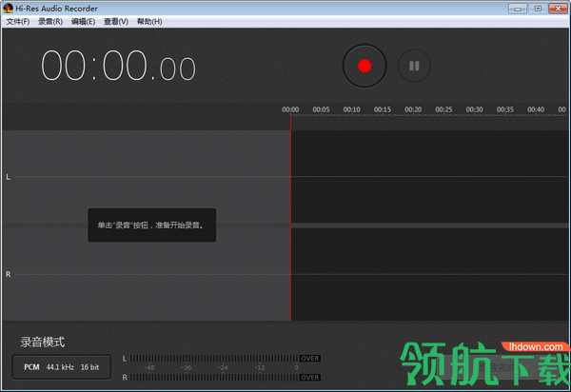This screenshot has height=392, width=571.
Task: Click the R waveform track label
Action: pyautogui.click(x=8, y=274)
